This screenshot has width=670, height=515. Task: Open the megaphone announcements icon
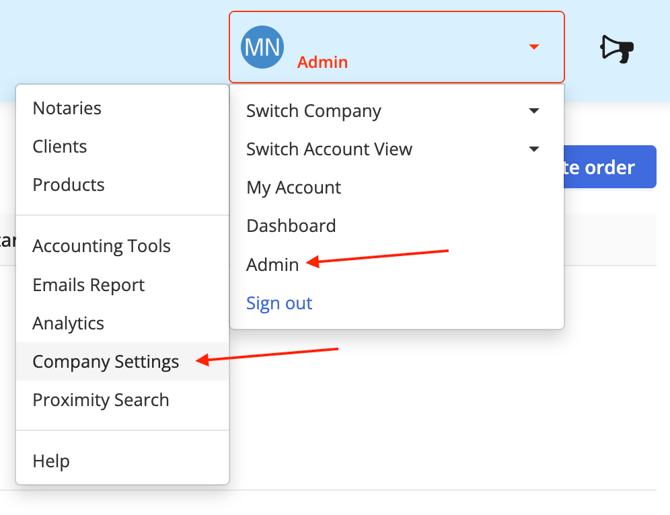617,49
